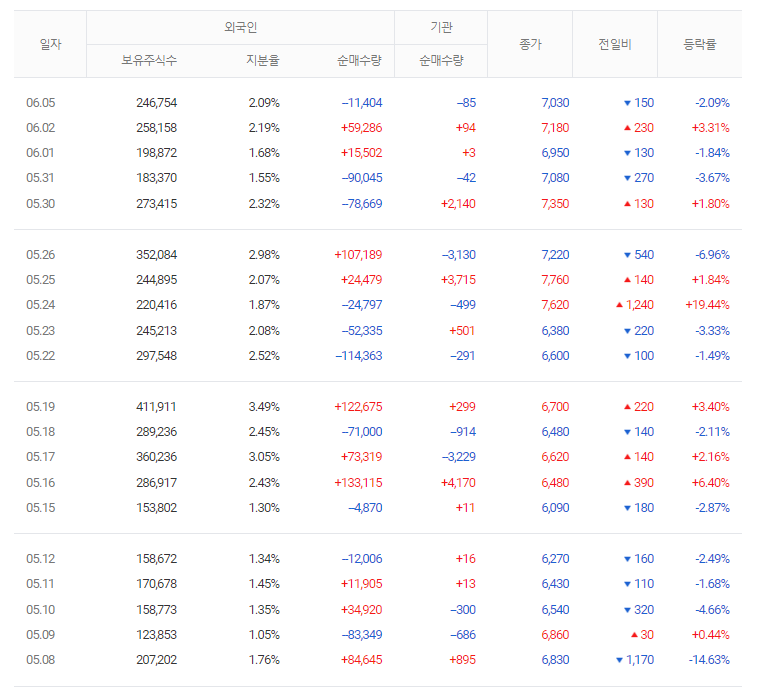Click change rate -6.96%

tap(712, 254)
